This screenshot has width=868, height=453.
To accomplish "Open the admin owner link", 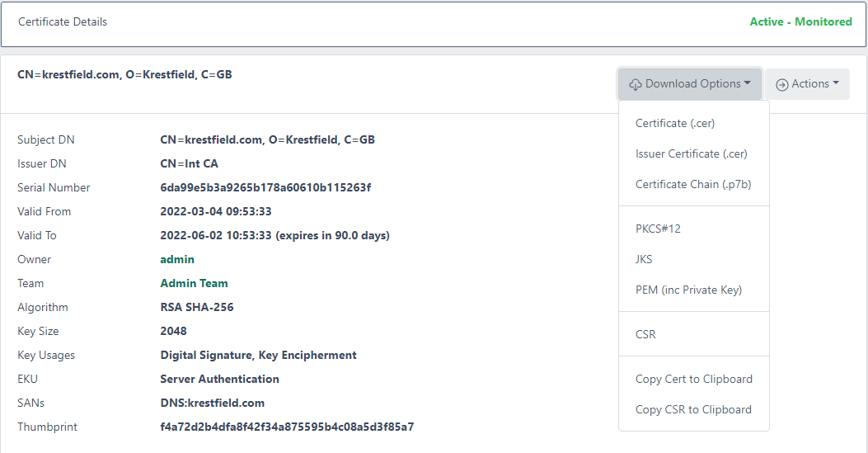I will (x=177, y=259).
